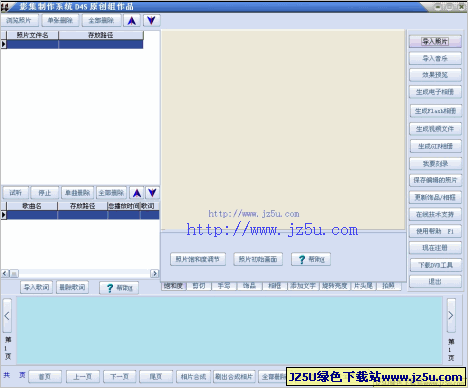Go to first page with 首页

(45, 377)
